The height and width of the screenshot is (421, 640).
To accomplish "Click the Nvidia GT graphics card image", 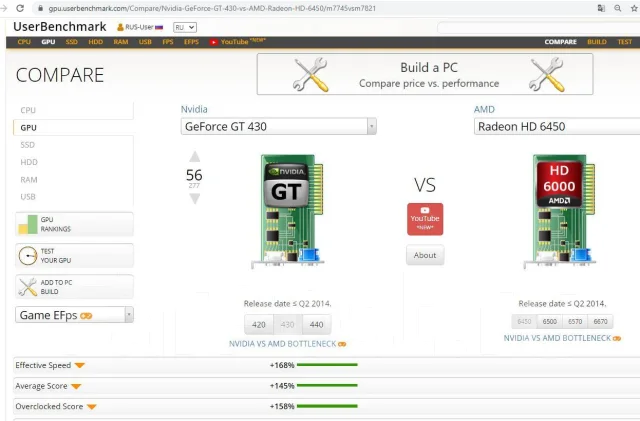I will (x=288, y=212).
